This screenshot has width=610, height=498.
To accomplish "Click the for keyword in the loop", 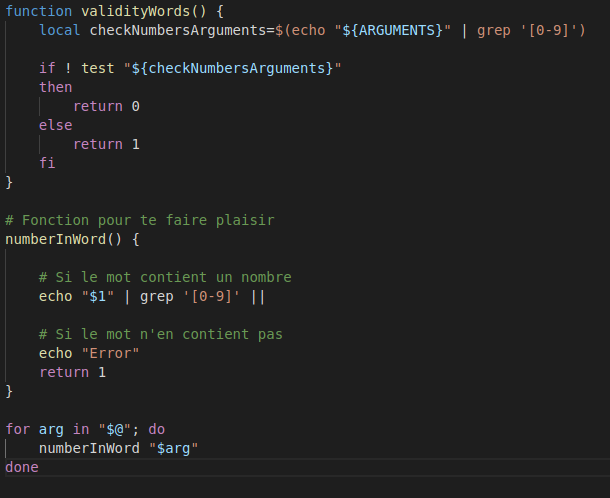I will click(18, 429).
